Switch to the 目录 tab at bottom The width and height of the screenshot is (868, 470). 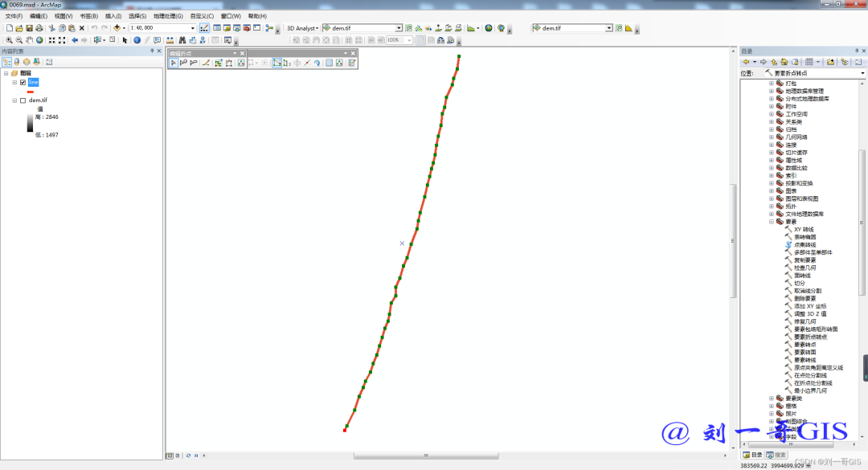point(753,455)
